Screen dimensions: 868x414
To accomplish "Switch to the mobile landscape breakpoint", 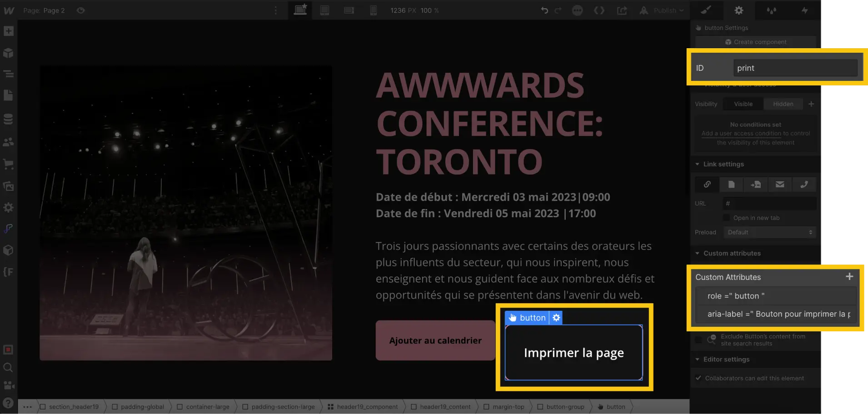I will (349, 10).
